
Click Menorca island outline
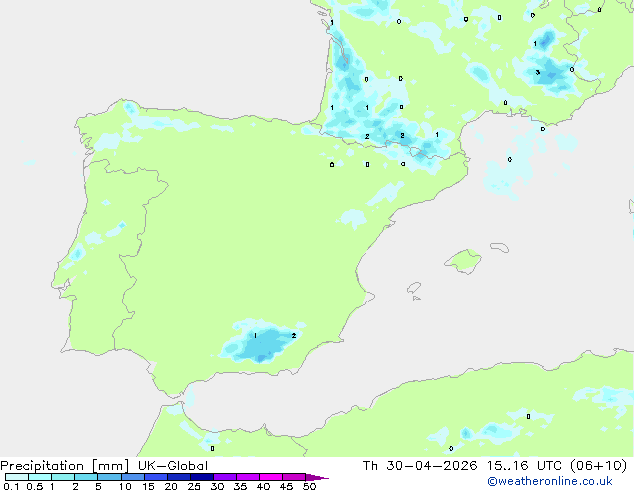click(499, 247)
